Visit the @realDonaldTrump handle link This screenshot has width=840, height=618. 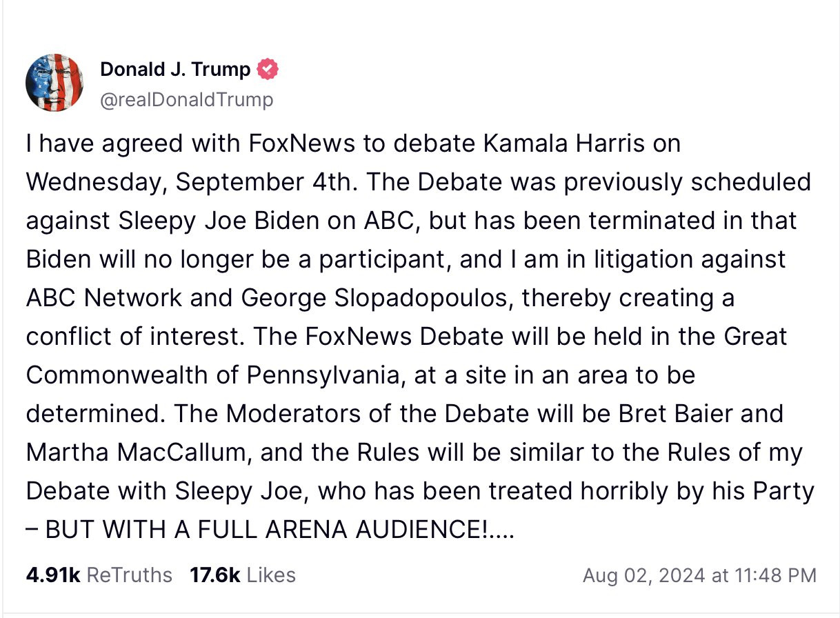186,100
